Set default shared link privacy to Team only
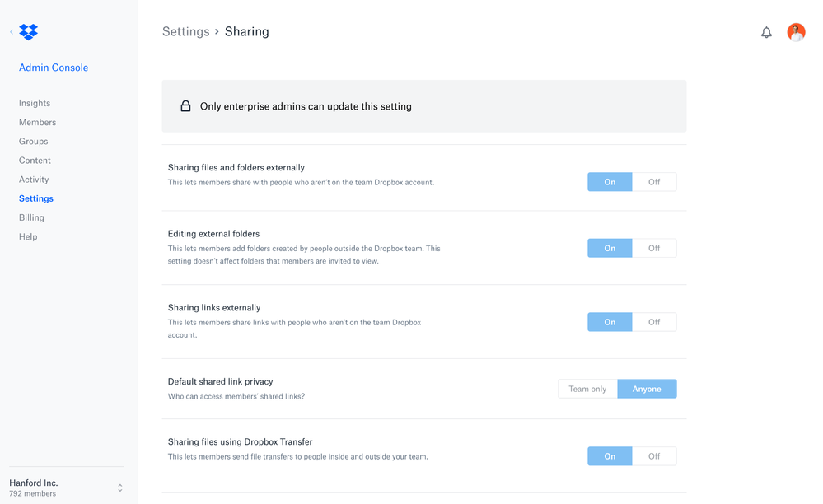The height and width of the screenshot is (504, 823). coord(587,389)
